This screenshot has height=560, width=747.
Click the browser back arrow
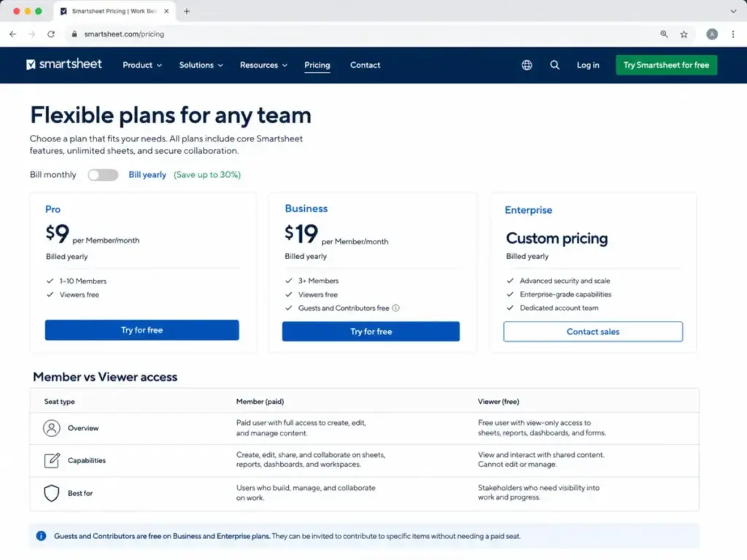tap(13, 34)
